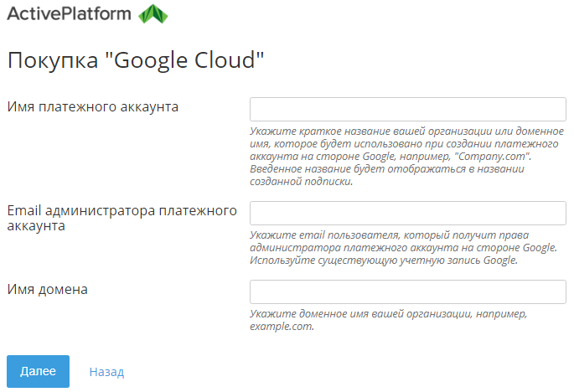Click the "Имя платежного аккаунта" label
574x392 pixels.
pyautogui.click(x=92, y=106)
